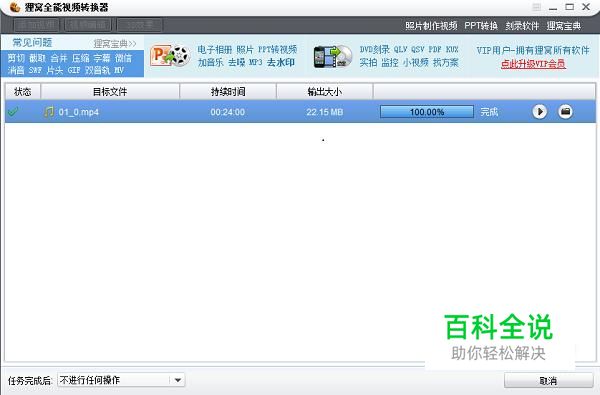
Task: Click the 100.00% progress bar
Action: coord(427,112)
